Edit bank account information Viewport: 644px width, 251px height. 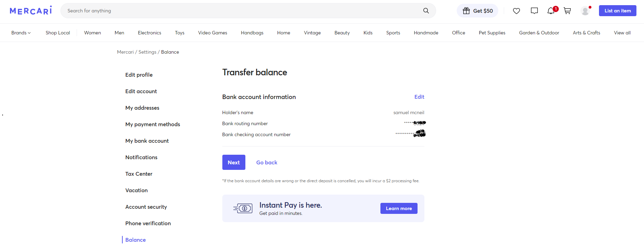click(x=419, y=97)
